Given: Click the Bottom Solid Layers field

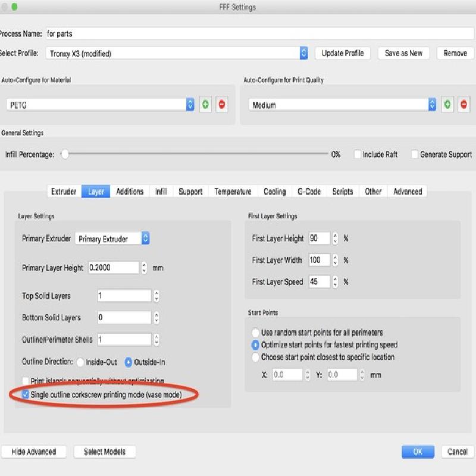Looking at the screenshot, I should coord(124,318).
